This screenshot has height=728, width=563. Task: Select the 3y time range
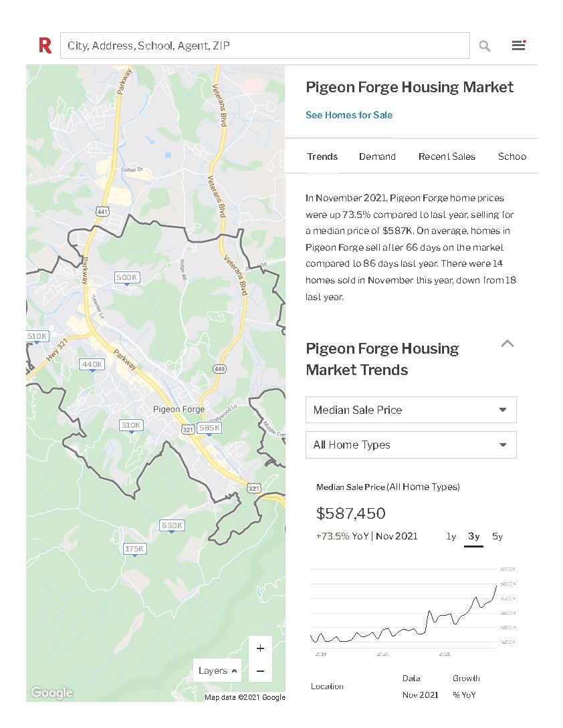pyautogui.click(x=473, y=536)
